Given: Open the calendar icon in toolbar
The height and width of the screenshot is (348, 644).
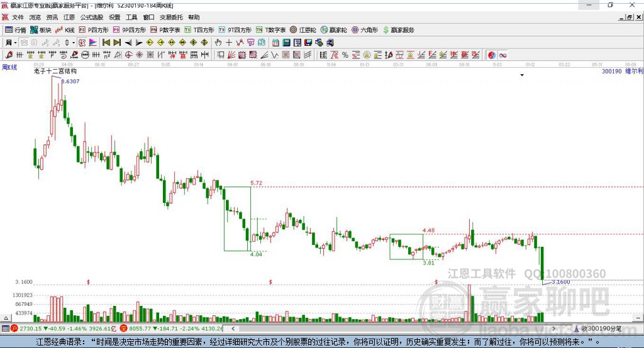Looking at the screenshot, I should coord(275,42).
